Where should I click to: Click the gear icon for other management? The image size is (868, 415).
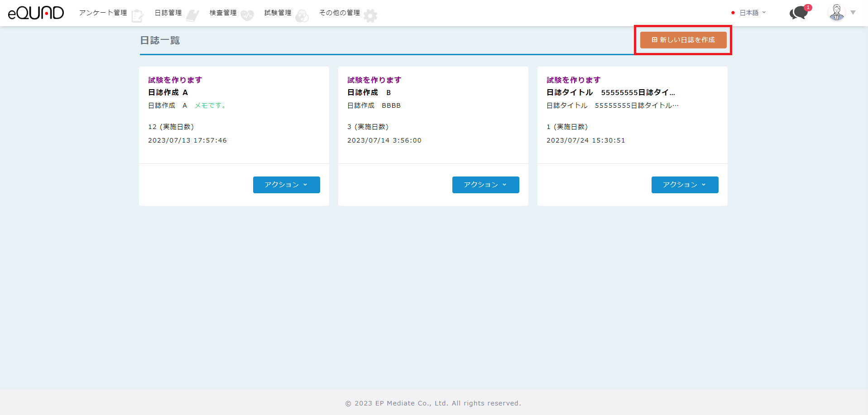[x=370, y=16]
